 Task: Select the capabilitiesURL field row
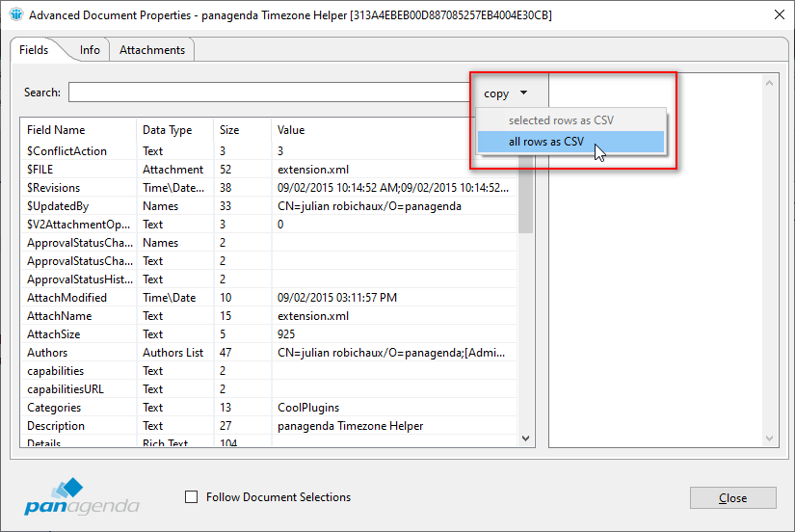point(269,389)
